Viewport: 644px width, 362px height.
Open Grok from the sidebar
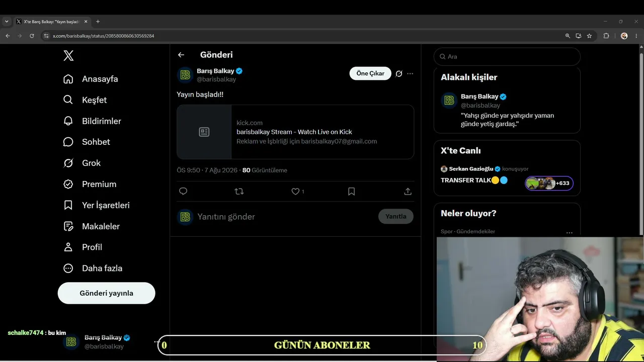click(x=82, y=163)
